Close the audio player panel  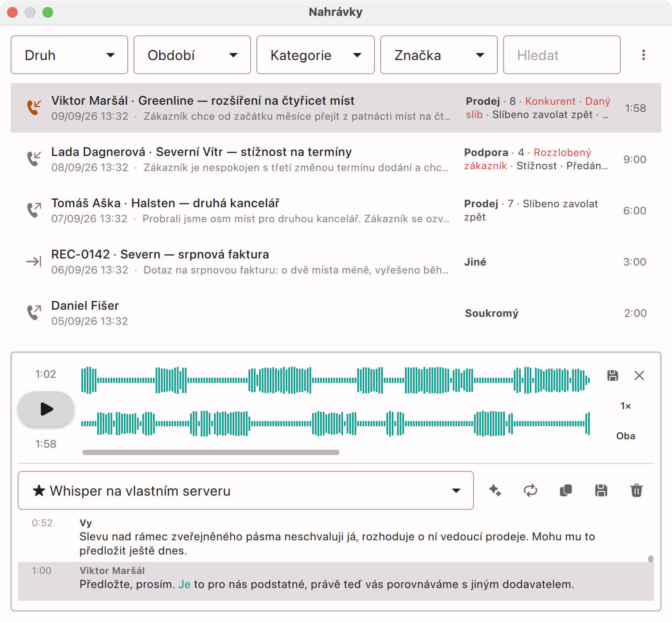click(639, 375)
